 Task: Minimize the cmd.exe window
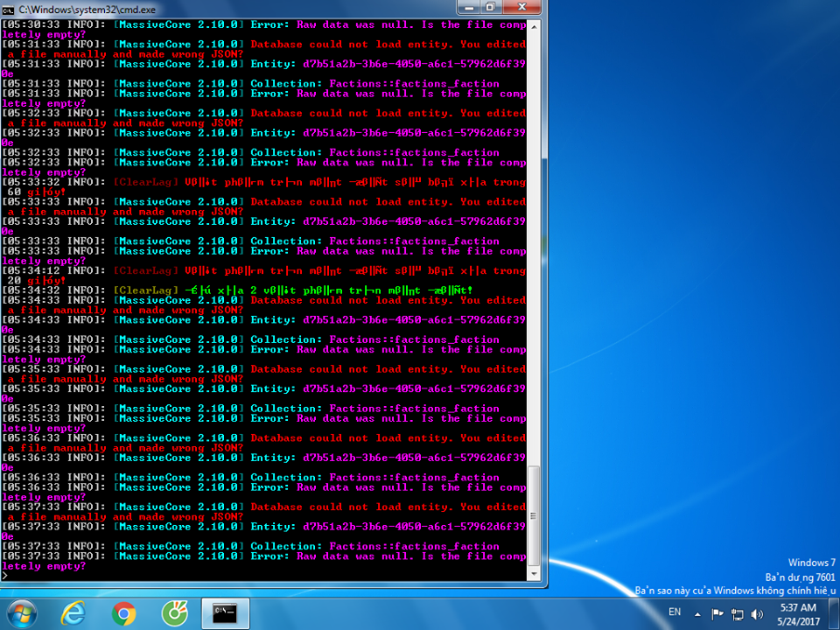click(470, 8)
